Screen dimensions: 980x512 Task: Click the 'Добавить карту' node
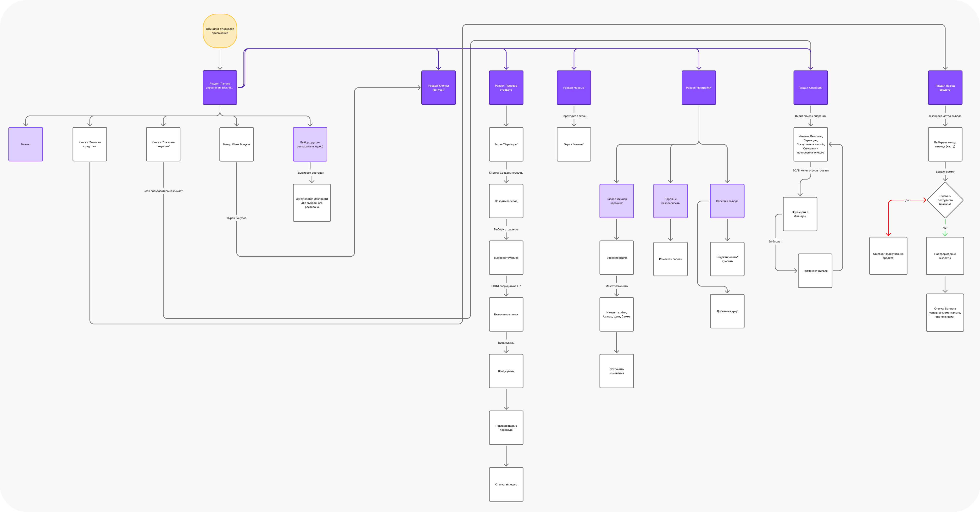[727, 311]
